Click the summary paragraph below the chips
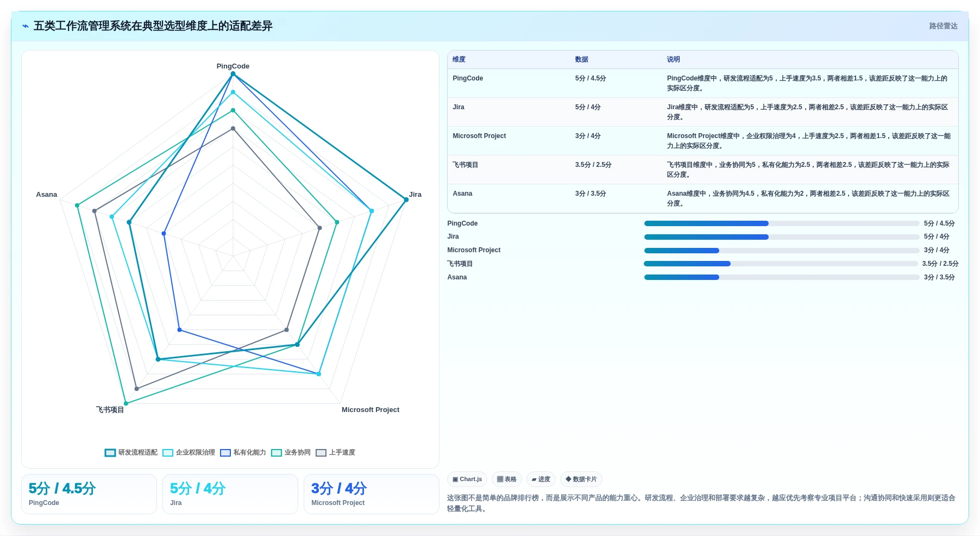 pos(701,503)
